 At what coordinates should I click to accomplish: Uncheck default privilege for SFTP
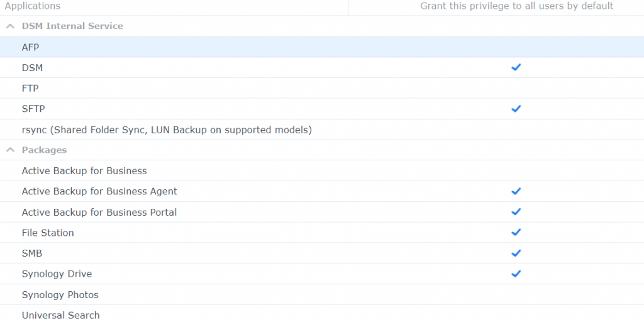(x=516, y=109)
